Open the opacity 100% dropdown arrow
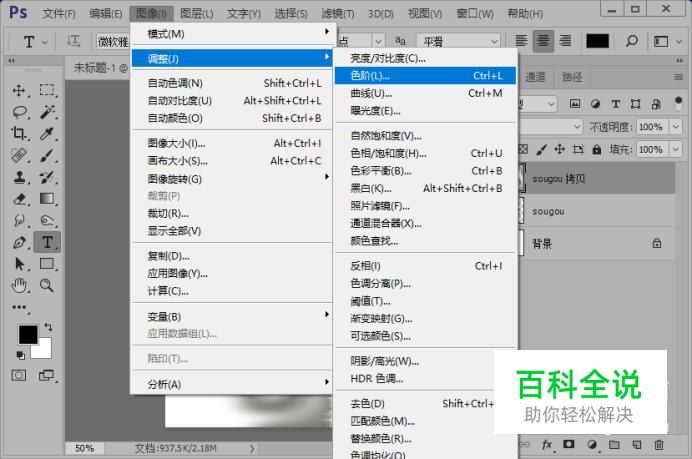Viewport: 692px width, 459px height. (676, 127)
